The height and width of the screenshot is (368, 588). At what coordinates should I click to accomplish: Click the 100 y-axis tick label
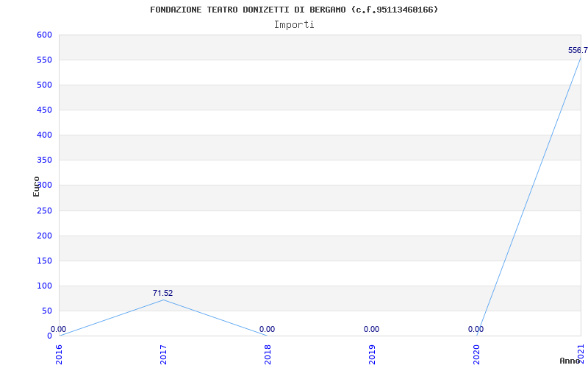pos(44,286)
